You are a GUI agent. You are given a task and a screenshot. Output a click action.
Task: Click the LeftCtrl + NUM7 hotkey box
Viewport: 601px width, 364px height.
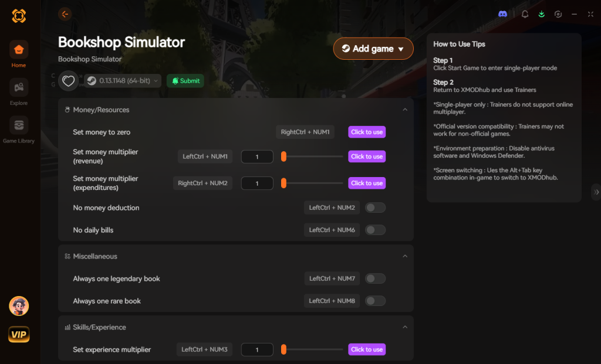[332, 278]
